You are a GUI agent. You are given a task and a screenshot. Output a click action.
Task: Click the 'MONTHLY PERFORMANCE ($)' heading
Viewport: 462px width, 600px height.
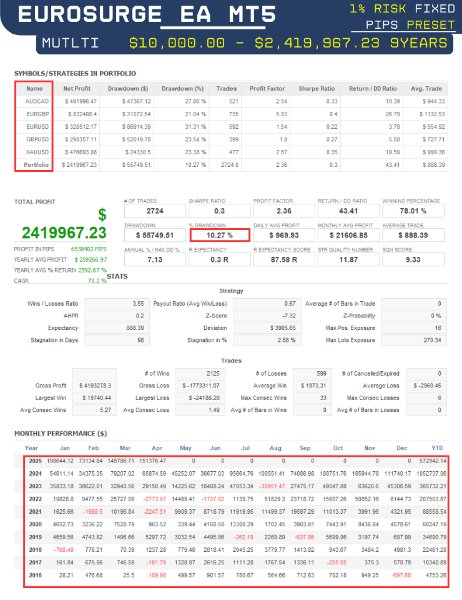point(60,434)
